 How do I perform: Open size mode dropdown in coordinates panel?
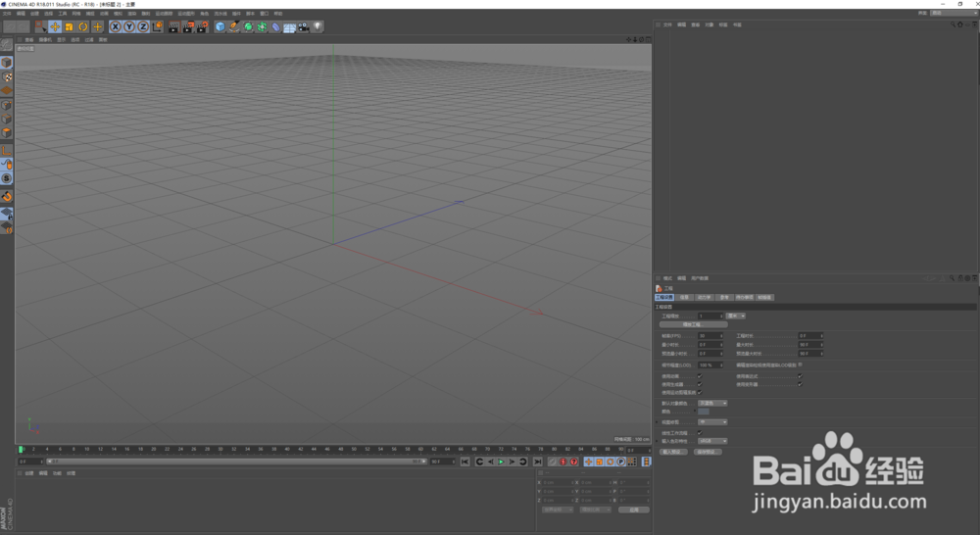[595, 510]
